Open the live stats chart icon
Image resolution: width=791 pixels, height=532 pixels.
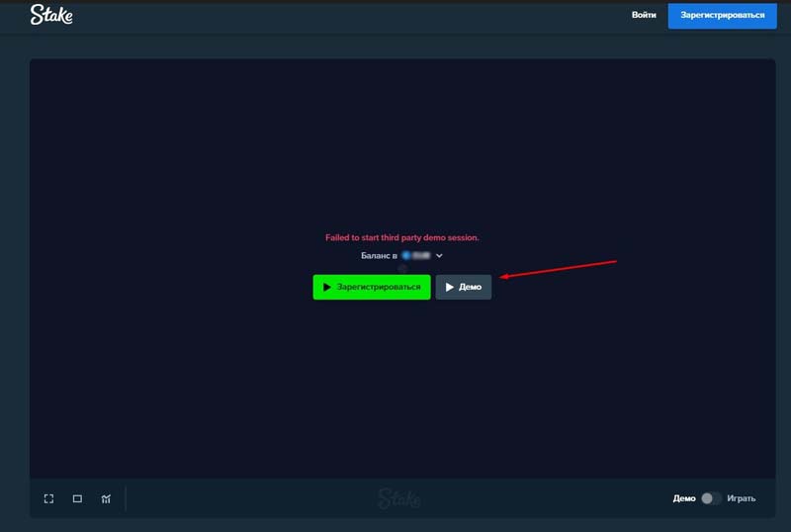pos(106,498)
